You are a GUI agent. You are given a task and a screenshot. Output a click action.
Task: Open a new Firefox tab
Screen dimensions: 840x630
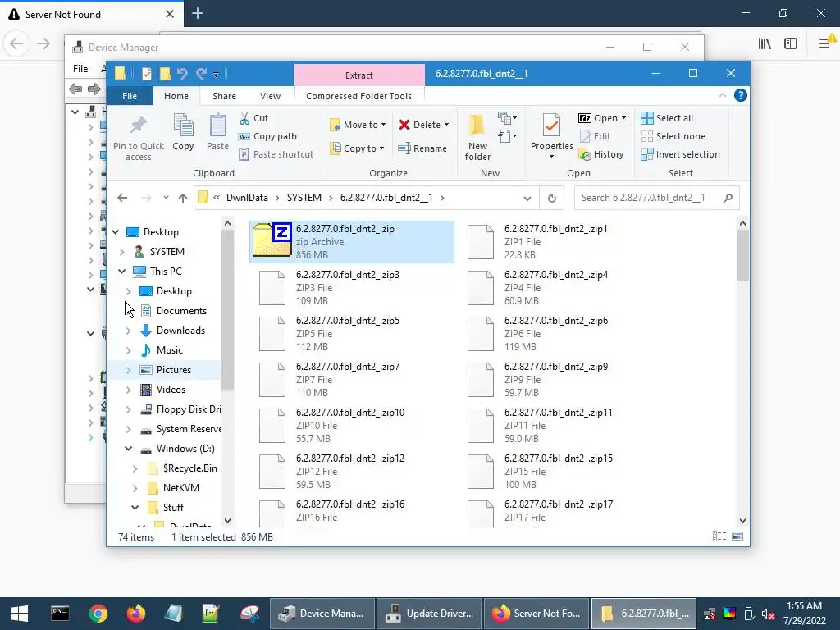click(198, 13)
